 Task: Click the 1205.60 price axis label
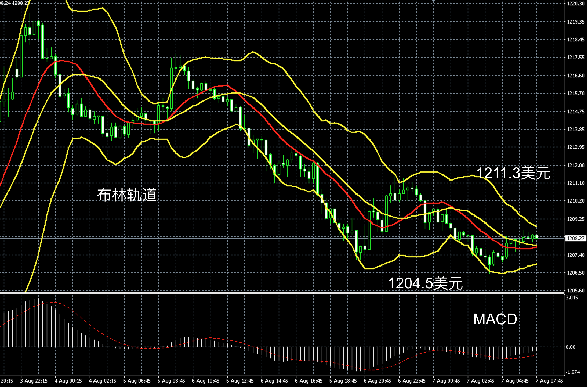575,290
